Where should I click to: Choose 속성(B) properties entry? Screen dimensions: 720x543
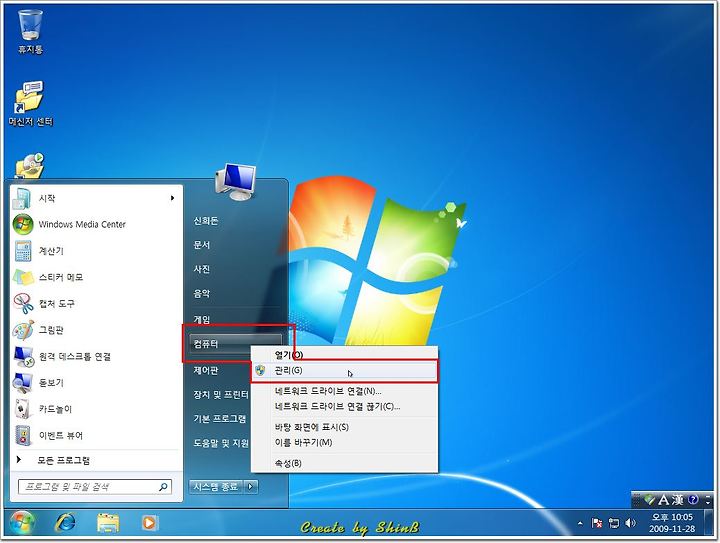coord(344,463)
